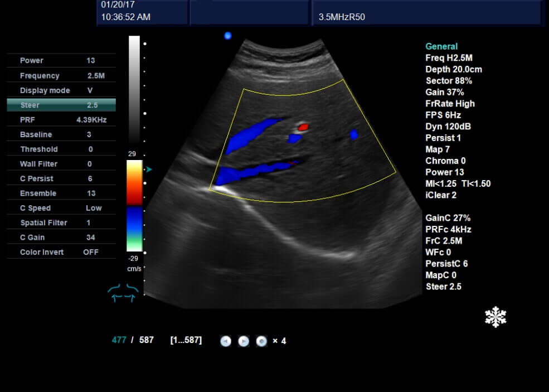
Task: Click the teal focus position arrow marker
Action: (149, 170)
